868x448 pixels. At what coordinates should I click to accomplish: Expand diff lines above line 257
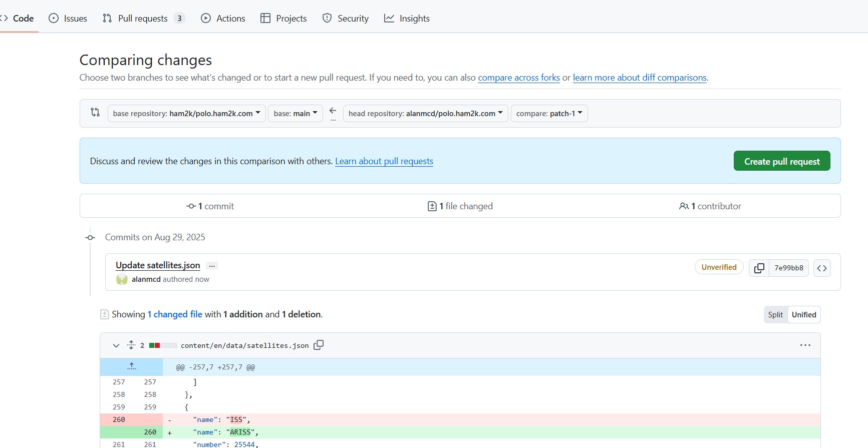pos(131,366)
